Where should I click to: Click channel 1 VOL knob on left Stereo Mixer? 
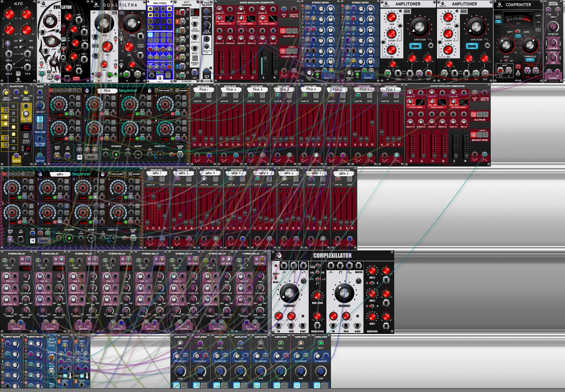[x=321, y=9]
